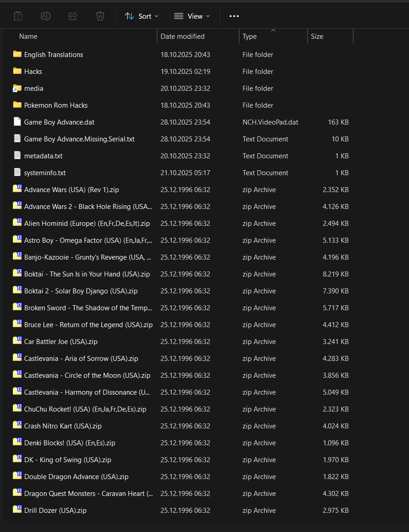This screenshot has height=532, width=409.
Task: Select Castlevania - Harmony of Dissonance file name
Action: pyautogui.click(x=87, y=392)
